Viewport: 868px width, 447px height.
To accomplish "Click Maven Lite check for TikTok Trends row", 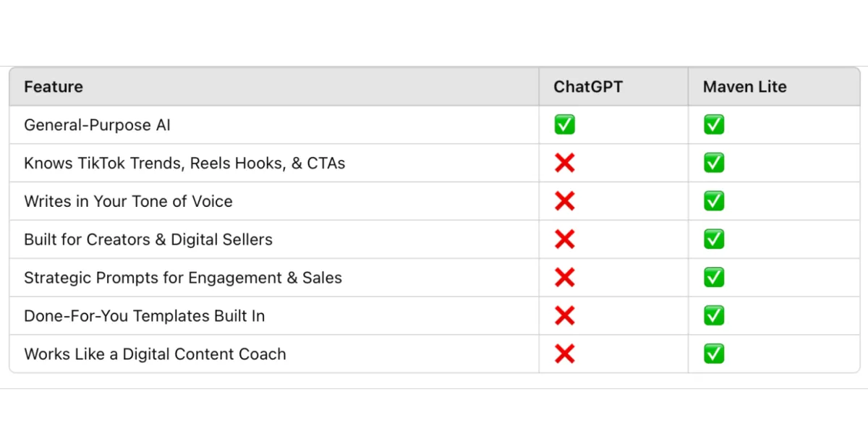I will [714, 163].
